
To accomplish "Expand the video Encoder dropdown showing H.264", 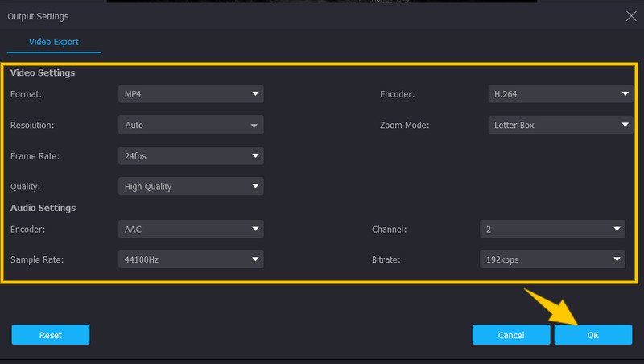I will pos(560,94).
